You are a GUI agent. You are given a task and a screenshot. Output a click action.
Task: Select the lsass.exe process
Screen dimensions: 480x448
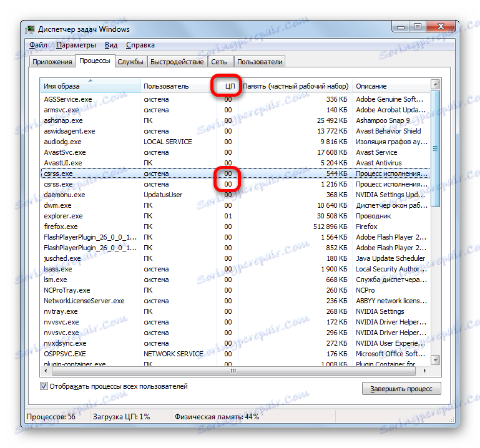235,269
